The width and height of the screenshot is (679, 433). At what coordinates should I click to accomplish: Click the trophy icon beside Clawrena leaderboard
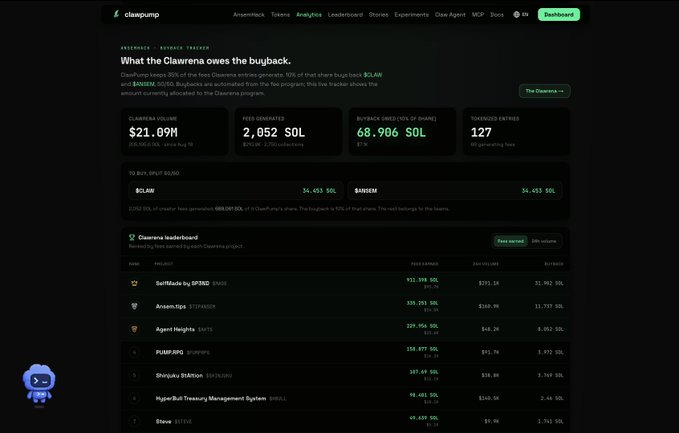pyautogui.click(x=132, y=237)
